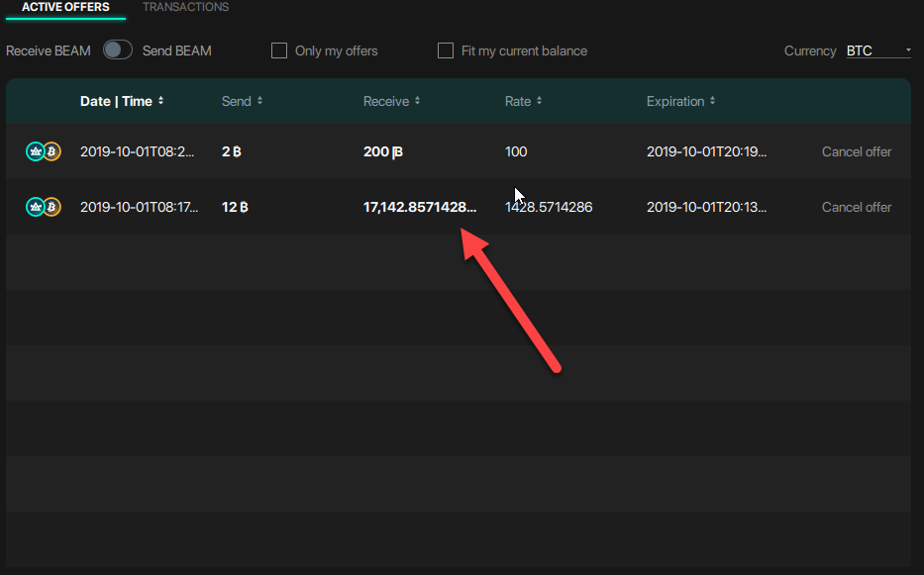Sort offers by Date | Time column

[122, 101]
